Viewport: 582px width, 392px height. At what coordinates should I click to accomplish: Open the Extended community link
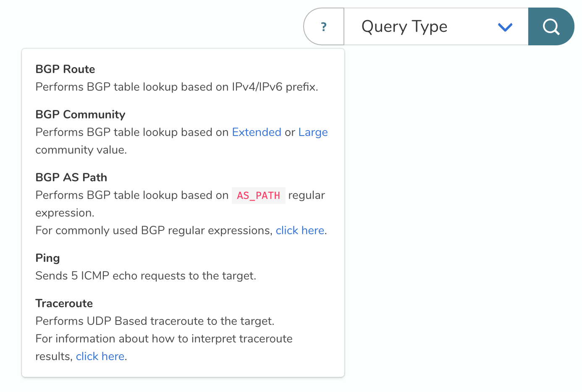click(x=257, y=132)
